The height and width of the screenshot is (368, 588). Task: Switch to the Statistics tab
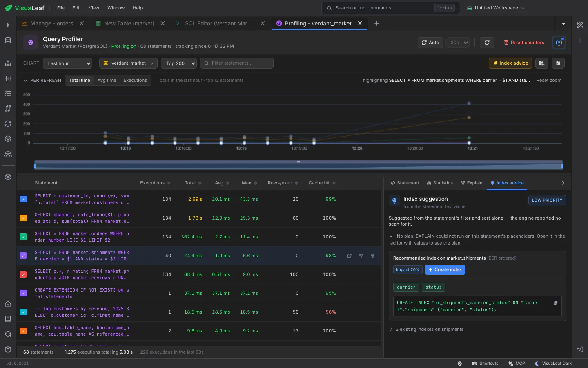440,183
